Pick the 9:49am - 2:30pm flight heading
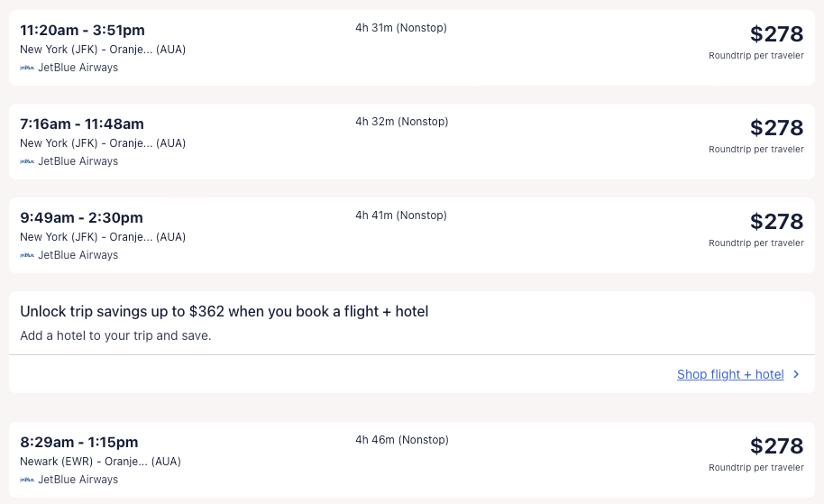This screenshot has height=504, width=824. 81,218
